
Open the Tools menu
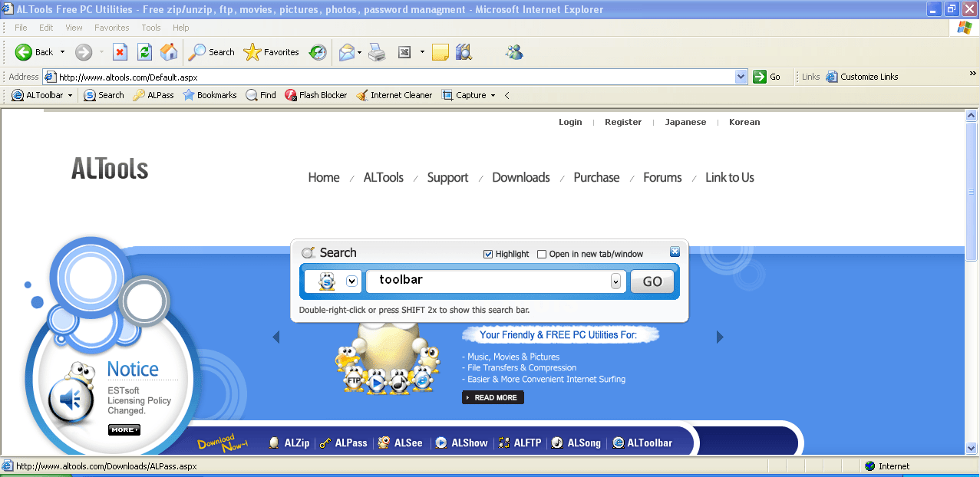click(150, 27)
